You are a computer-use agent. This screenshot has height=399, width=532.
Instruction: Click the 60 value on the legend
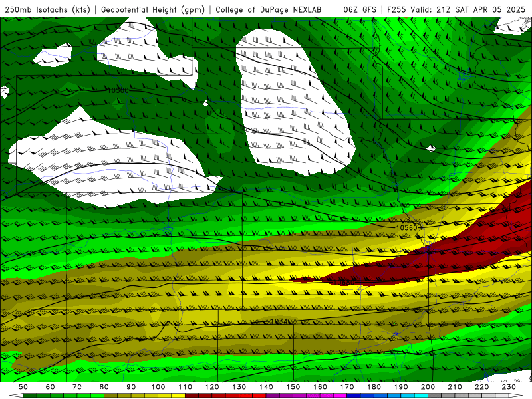(x=50, y=387)
